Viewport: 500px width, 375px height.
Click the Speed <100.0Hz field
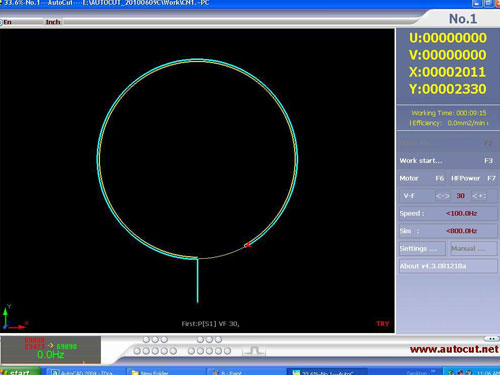(x=448, y=213)
